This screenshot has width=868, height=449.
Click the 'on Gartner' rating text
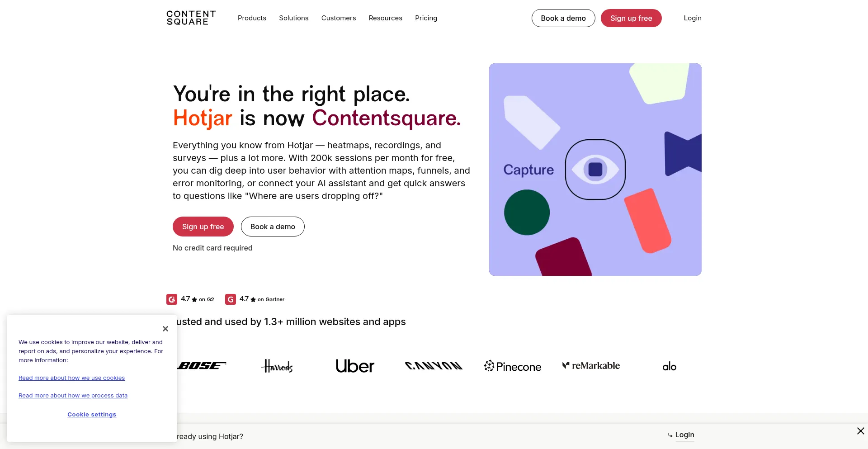[x=271, y=299]
